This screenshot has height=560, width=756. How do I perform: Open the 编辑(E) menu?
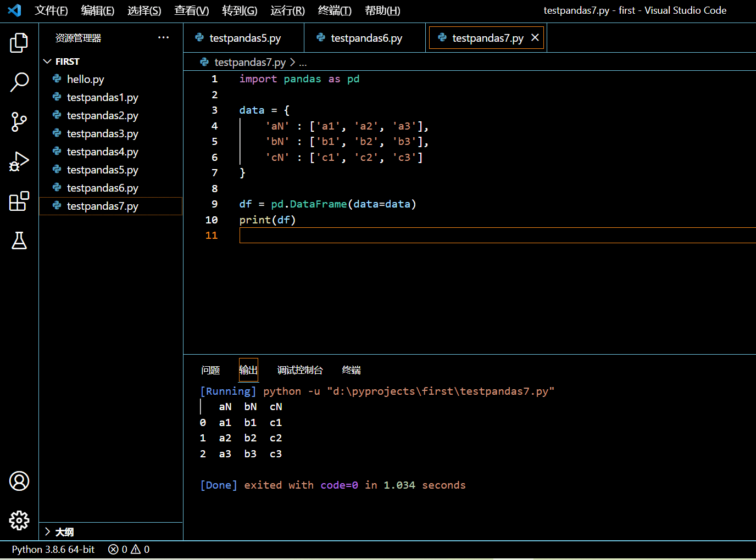point(98,10)
